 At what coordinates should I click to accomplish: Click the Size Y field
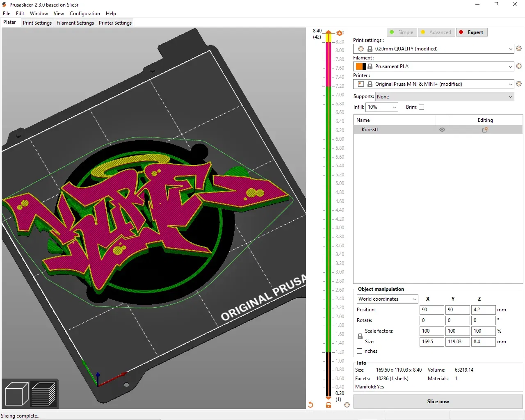coord(458,342)
